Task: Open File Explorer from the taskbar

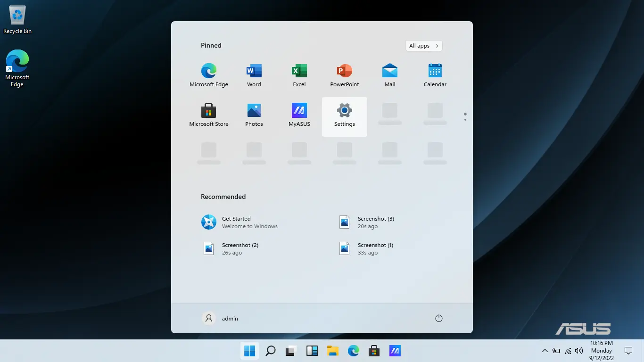Action: [333, 351]
